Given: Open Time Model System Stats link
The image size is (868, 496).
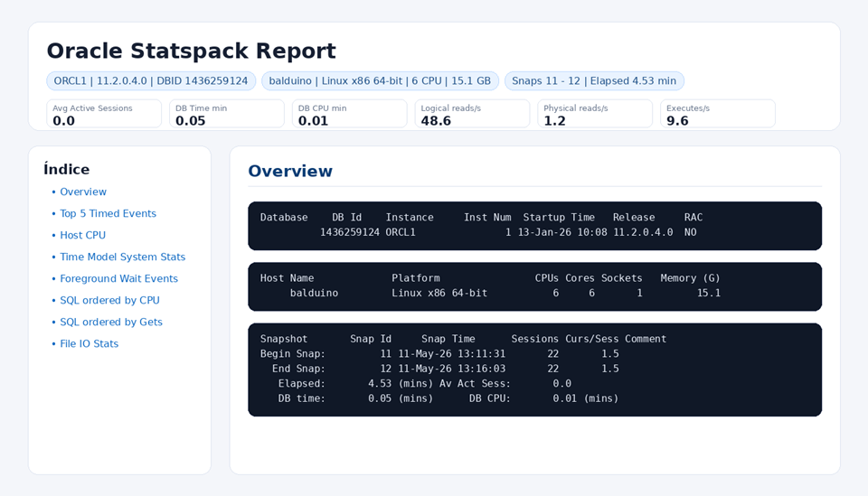Looking at the screenshot, I should [x=122, y=257].
